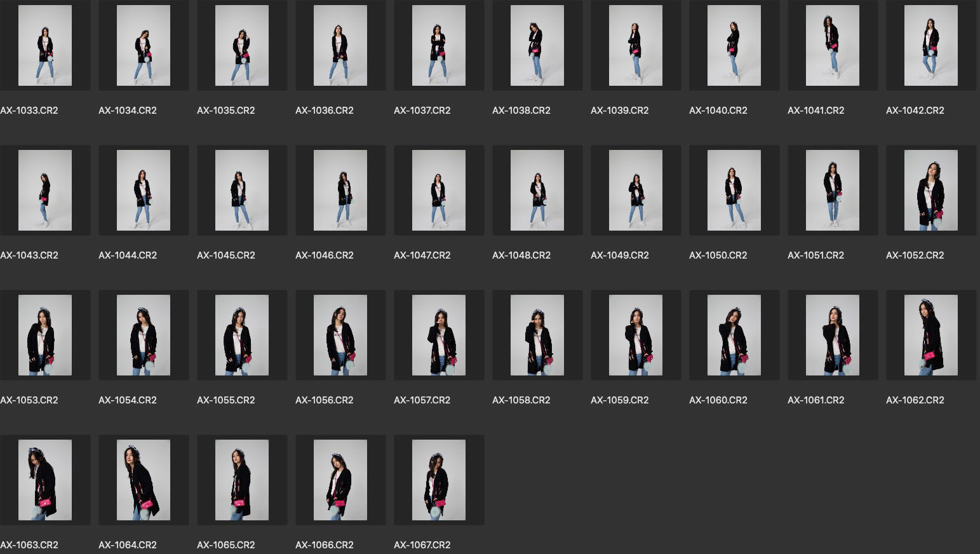Select the AX-1033.CR2 photo thumbnail
980x554 pixels.
click(45, 46)
